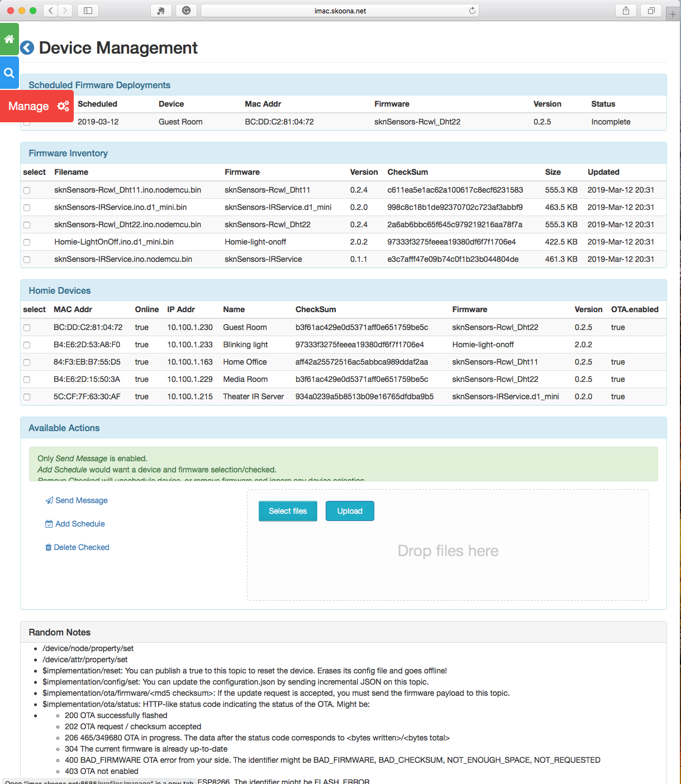Select the Media Room device checkbox

point(27,380)
